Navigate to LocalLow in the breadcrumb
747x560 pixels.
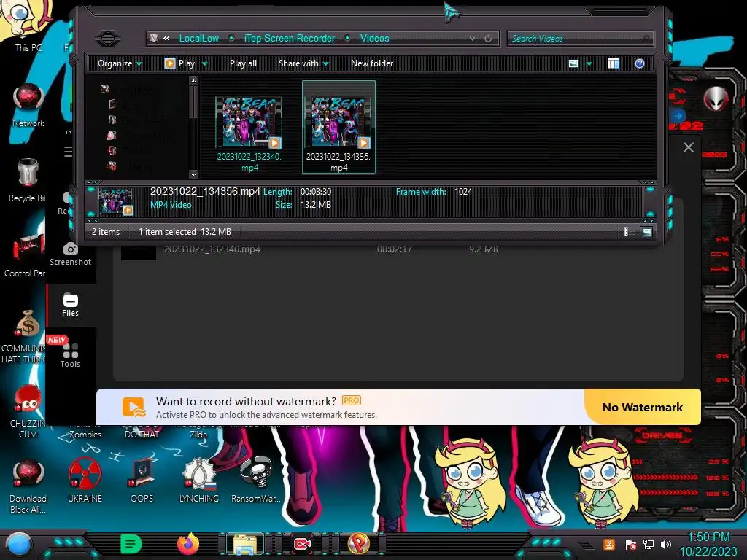[199, 39]
